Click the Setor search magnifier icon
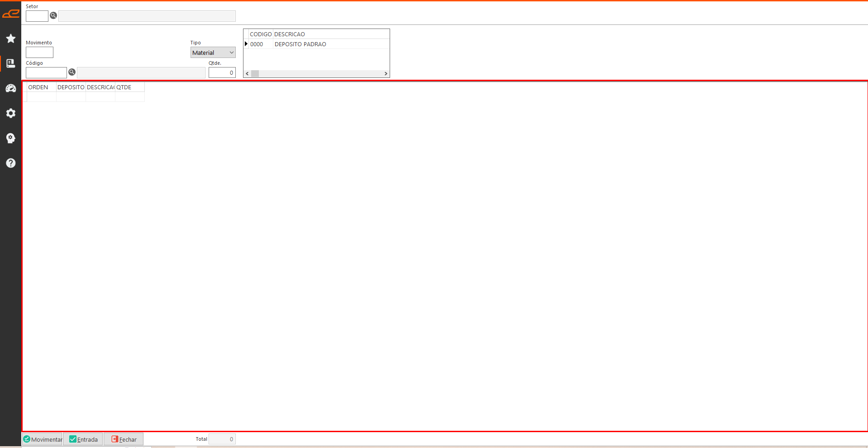868x448 pixels. point(53,16)
